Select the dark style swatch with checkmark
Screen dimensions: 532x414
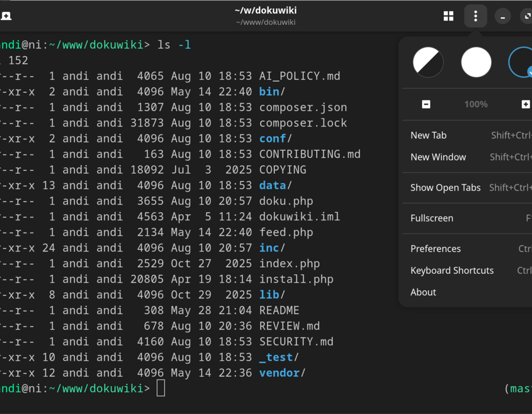click(x=520, y=62)
